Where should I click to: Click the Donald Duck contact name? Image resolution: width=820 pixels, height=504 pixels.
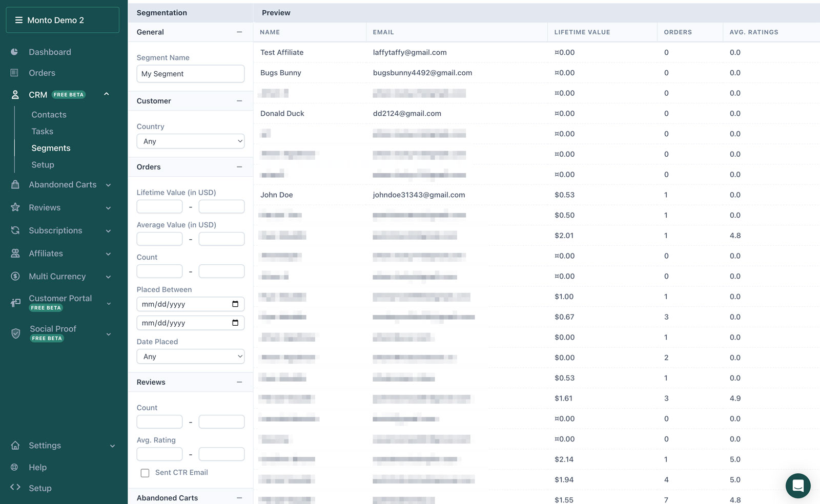click(282, 113)
